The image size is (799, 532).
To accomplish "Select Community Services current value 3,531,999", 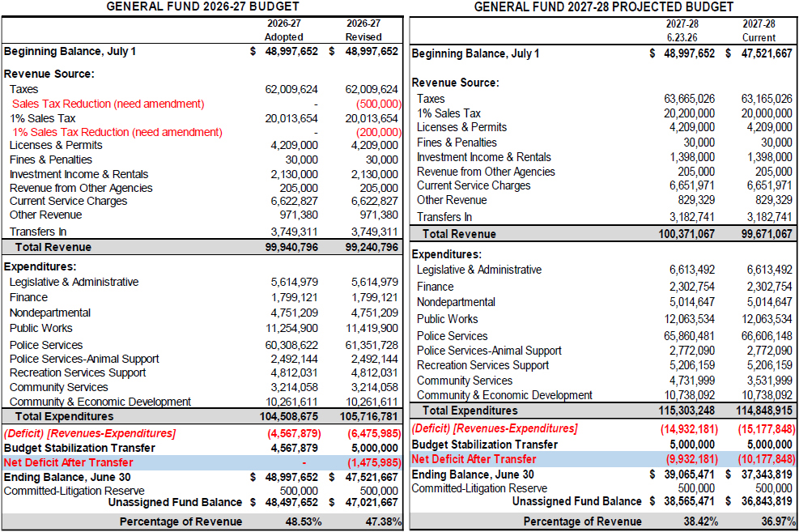I will [x=769, y=381].
